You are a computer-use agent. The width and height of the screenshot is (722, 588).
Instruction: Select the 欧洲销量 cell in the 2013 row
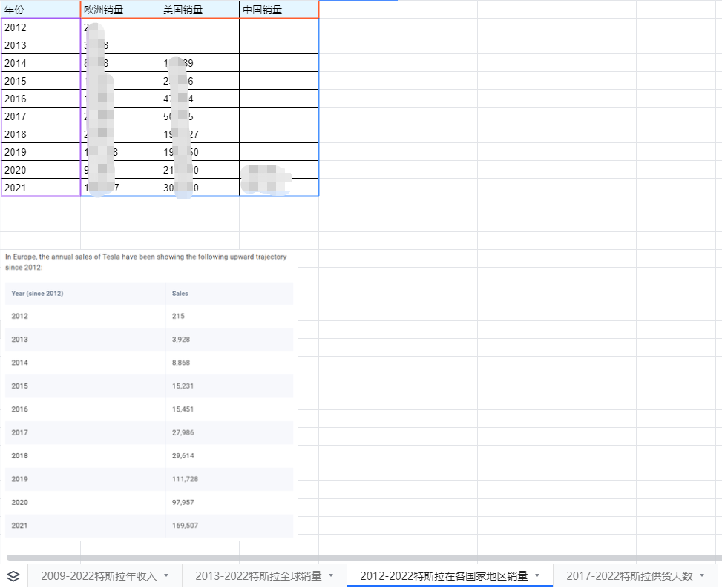pyautogui.click(x=120, y=45)
